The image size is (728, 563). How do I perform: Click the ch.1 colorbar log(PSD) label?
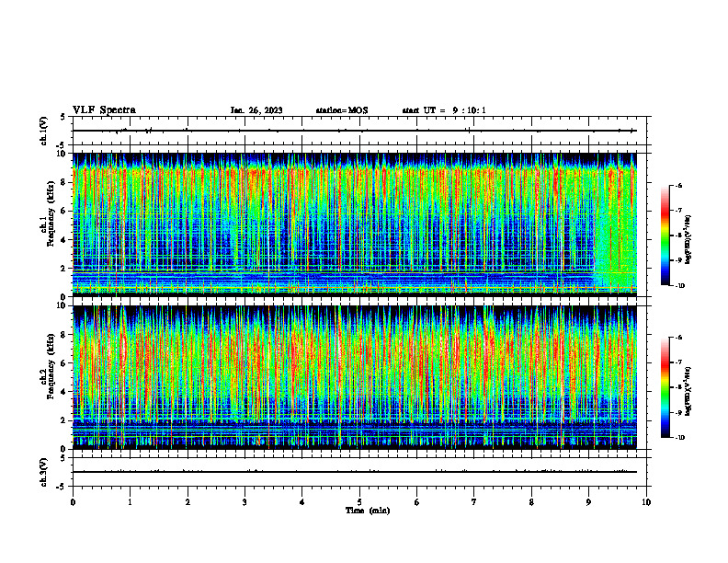[688, 239]
